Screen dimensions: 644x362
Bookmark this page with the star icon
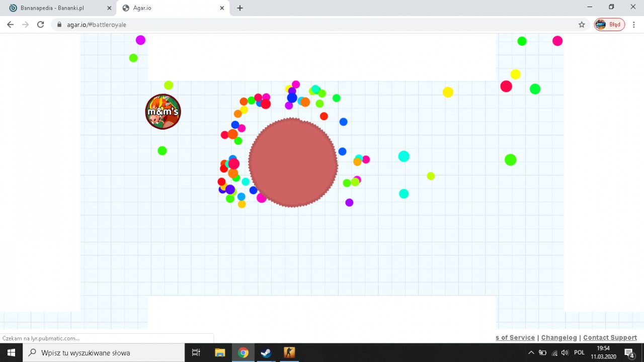(582, 25)
